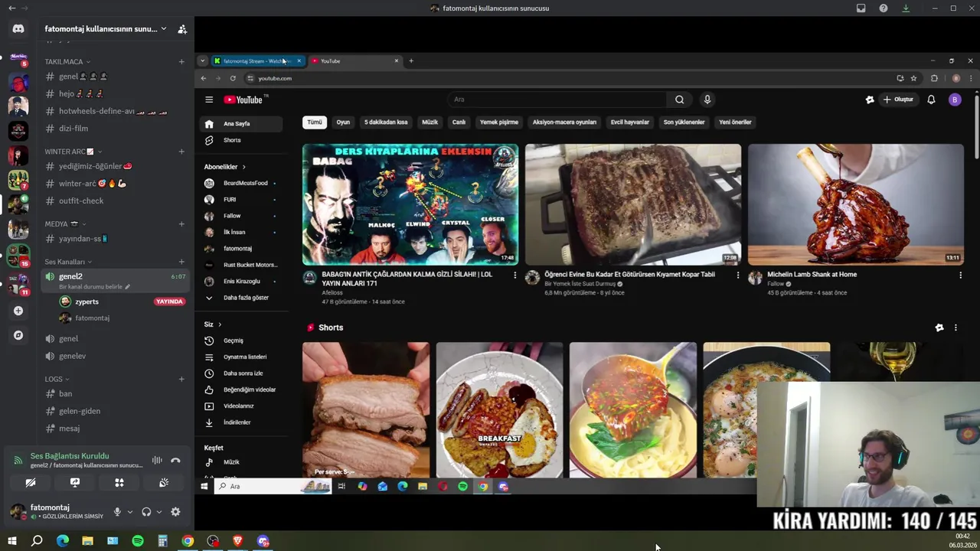This screenshot has width=980, height=551.
Task: Select the Müzik filter chip
Action: pyautogui.click(x=430, y=122)
